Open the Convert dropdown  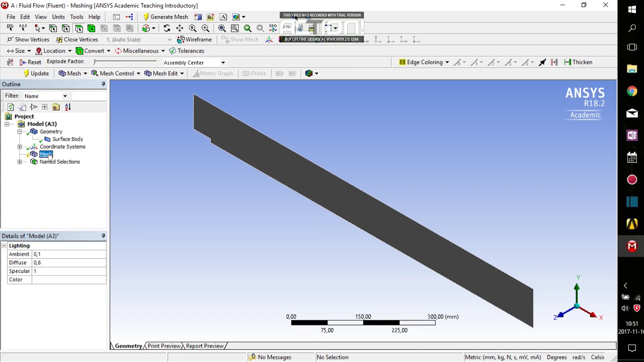click(x=93, y=51)
